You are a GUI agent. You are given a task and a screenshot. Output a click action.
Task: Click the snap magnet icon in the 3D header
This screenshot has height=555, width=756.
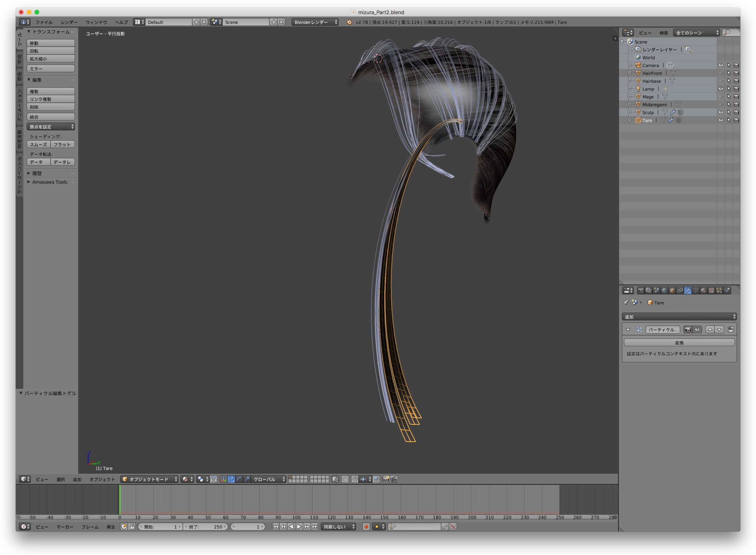tap(354, 479)
